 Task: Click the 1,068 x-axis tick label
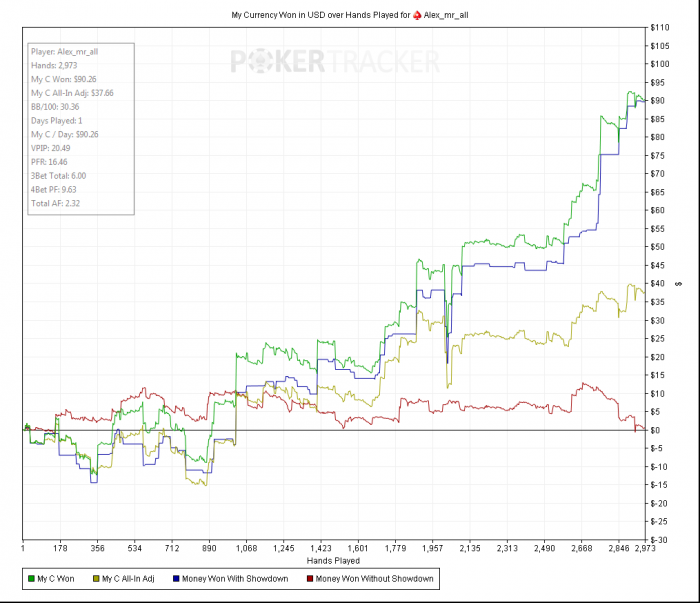coord(246,548)
